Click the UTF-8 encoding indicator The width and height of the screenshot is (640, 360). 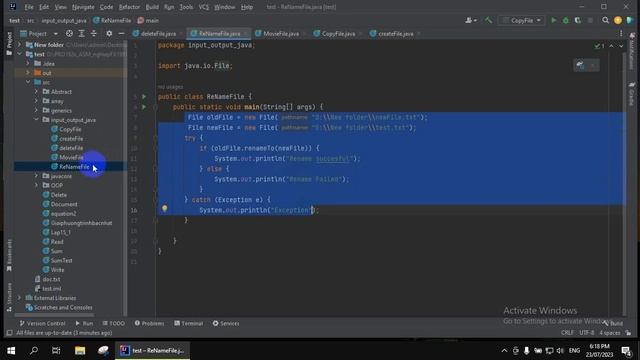587,333
